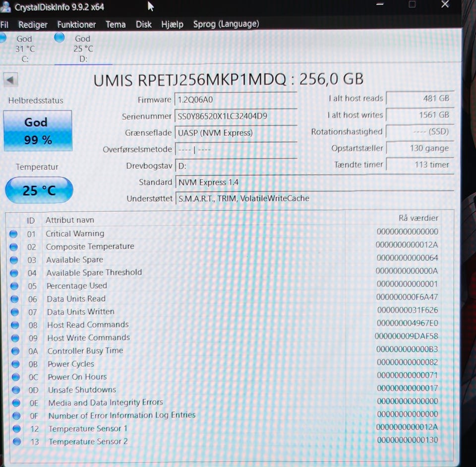The height and width of the screenshot is (467, 476).
Task: Minimize the CrystalDiskInfo window
Action: point(380,4)
